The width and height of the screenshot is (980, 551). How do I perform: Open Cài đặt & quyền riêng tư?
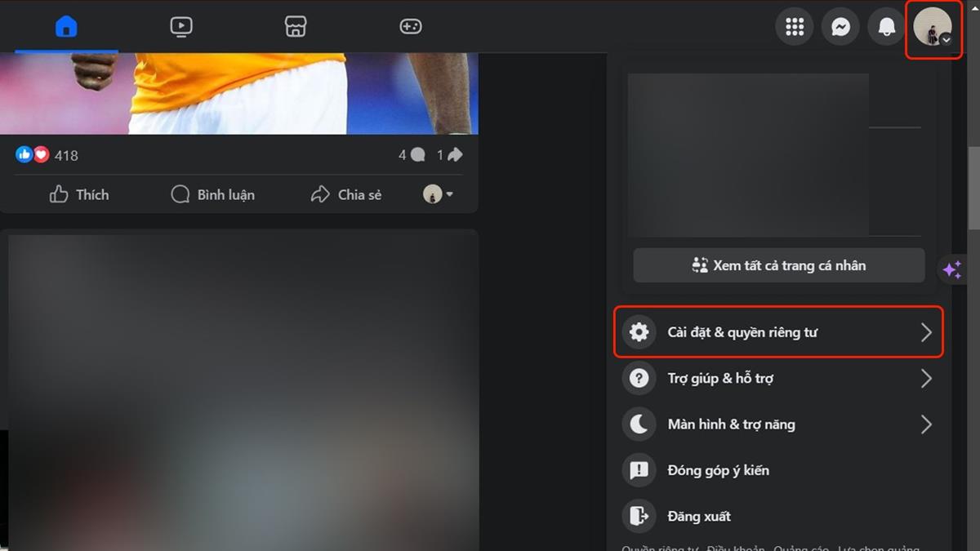point(778,332)
